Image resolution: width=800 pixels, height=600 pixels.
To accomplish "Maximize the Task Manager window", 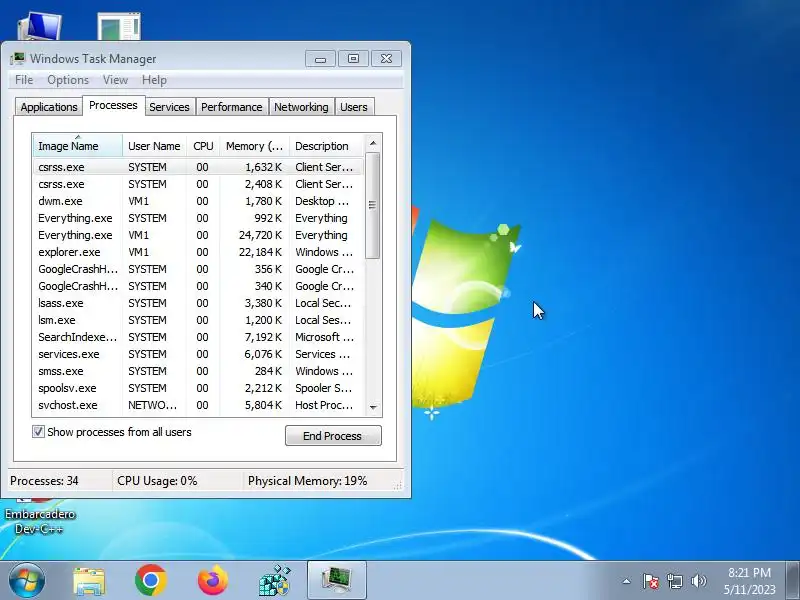I will pos(353,59).
